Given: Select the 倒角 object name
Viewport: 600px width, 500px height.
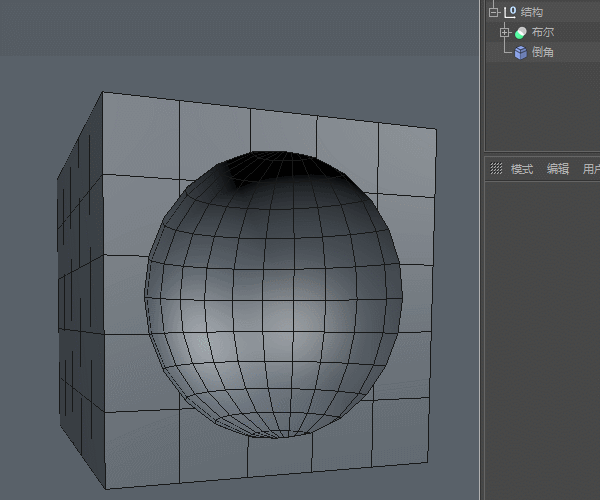Looking at the screenshot, I should click(x=543, y=52).
